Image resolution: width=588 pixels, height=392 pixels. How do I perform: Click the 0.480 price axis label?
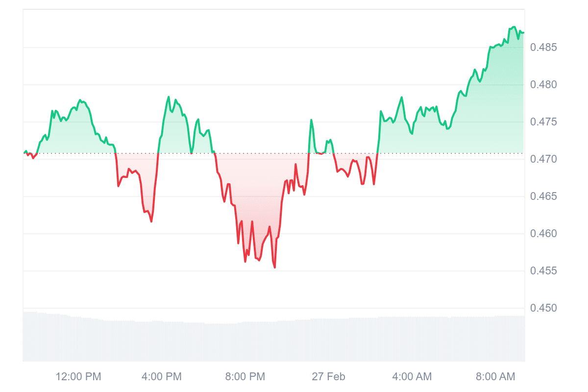543,85
